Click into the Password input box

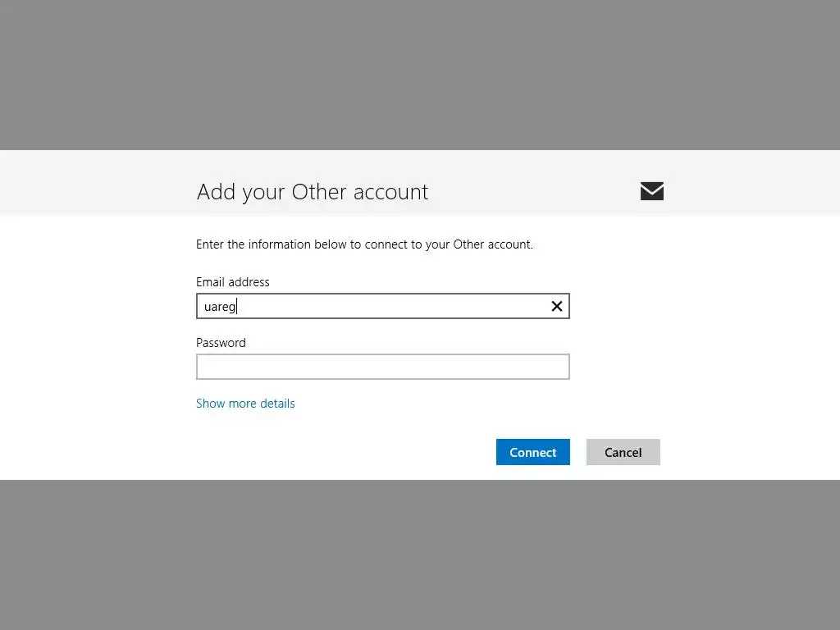382,367
